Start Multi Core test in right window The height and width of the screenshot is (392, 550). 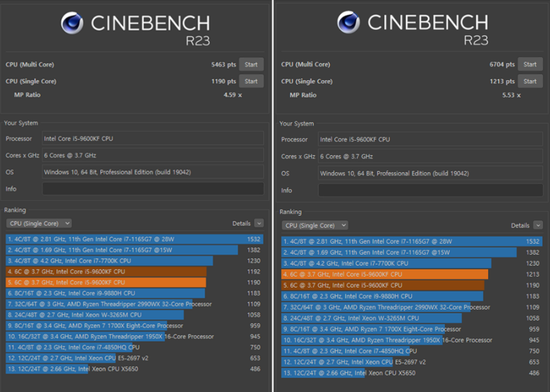tap(530, 64)
